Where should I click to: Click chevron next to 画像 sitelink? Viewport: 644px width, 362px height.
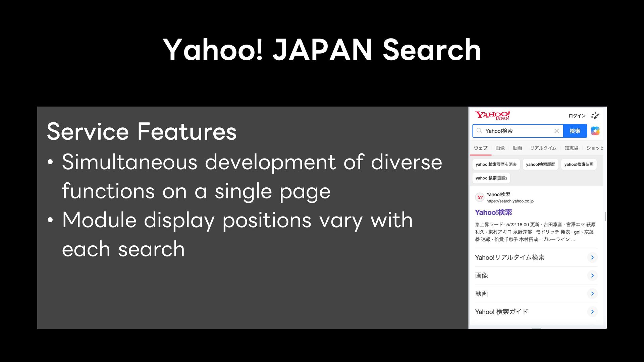coord(592,276)
